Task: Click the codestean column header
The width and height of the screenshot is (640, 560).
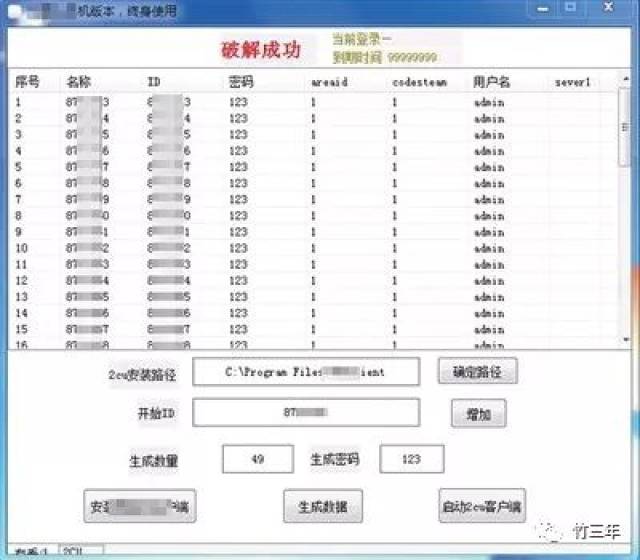Action: point(419,82)
